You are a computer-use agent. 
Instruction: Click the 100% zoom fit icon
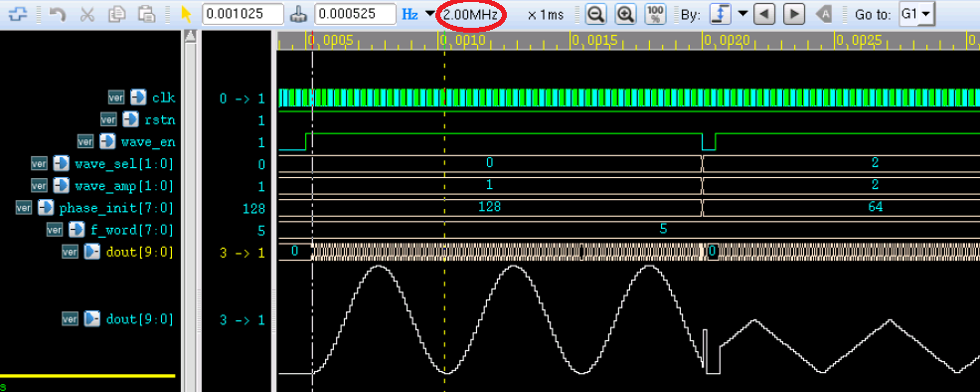point(655,14)
